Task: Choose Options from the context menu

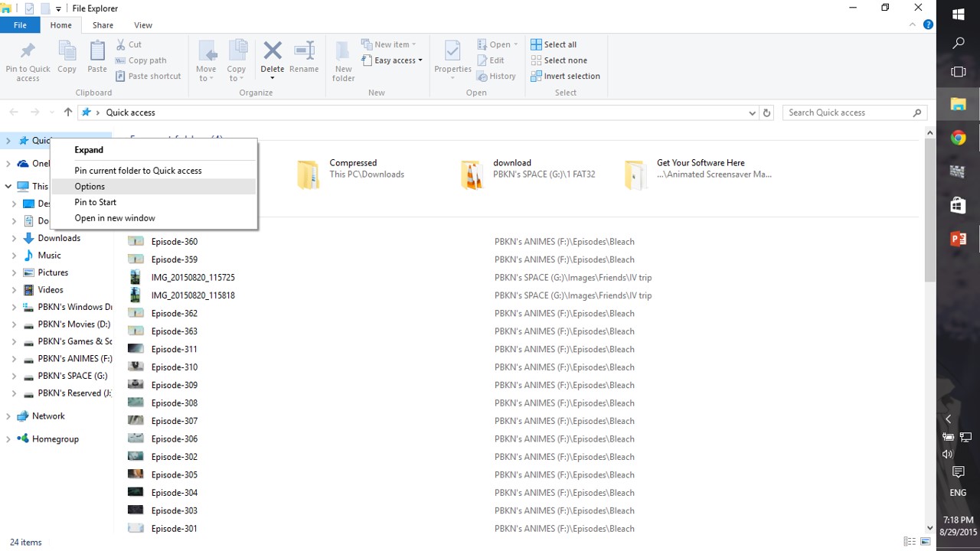Action: click(x=90, y=187)
